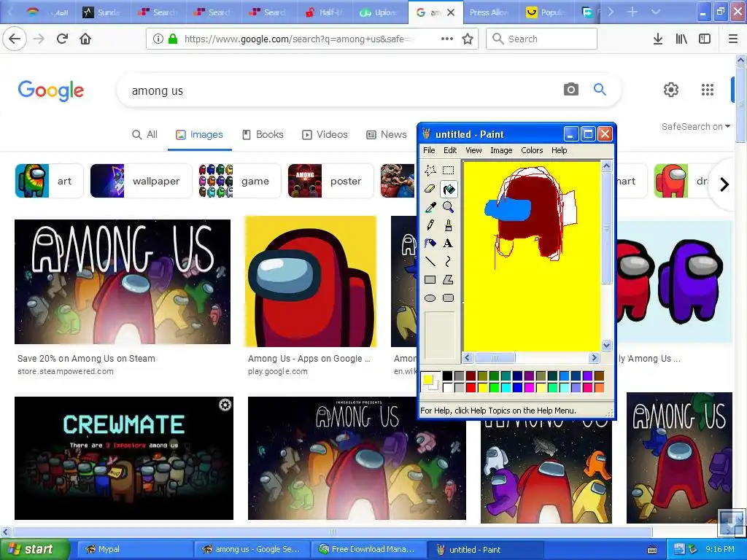Image resolution: width=747 pixels, height=560 pixels.
Task: Open the Edit menu in Paint
Action: 449,150
